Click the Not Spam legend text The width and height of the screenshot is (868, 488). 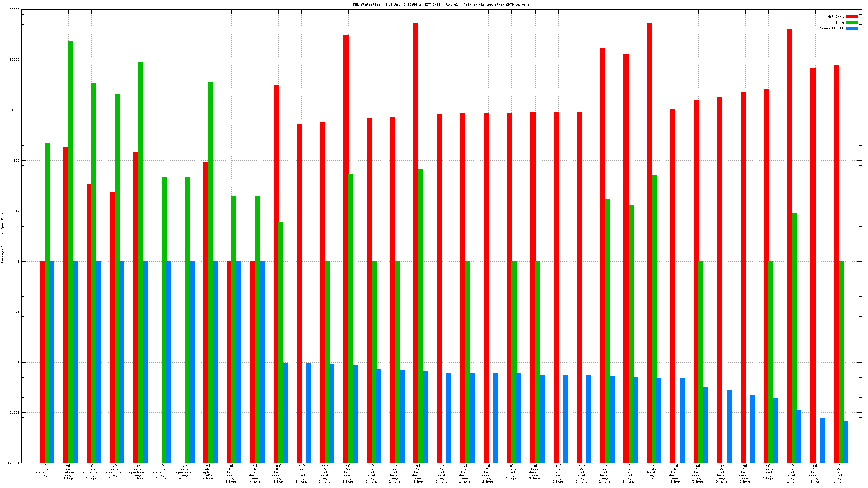(x=835, y=17)
